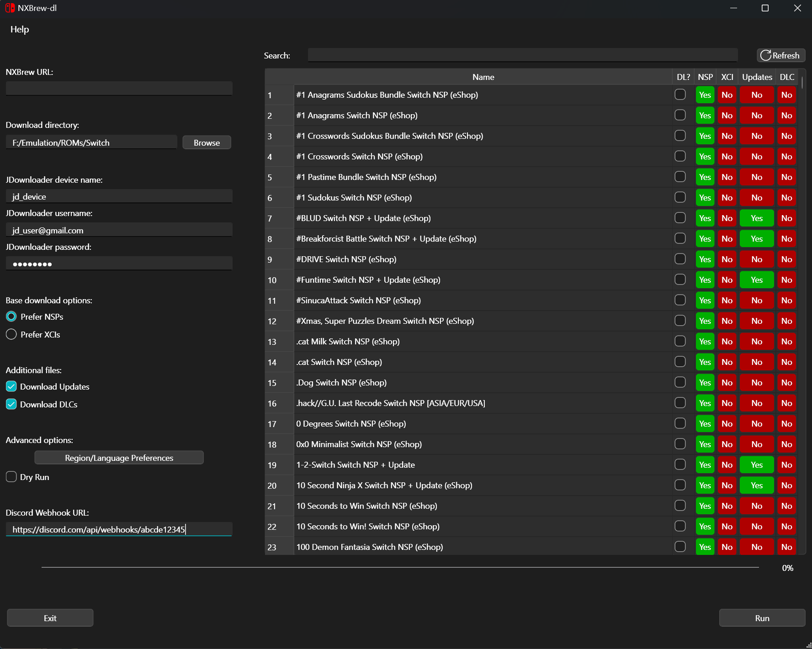Check DL box for #Breakforcist Battle
This screenshot has height=649, width=812.
(680, 238)
